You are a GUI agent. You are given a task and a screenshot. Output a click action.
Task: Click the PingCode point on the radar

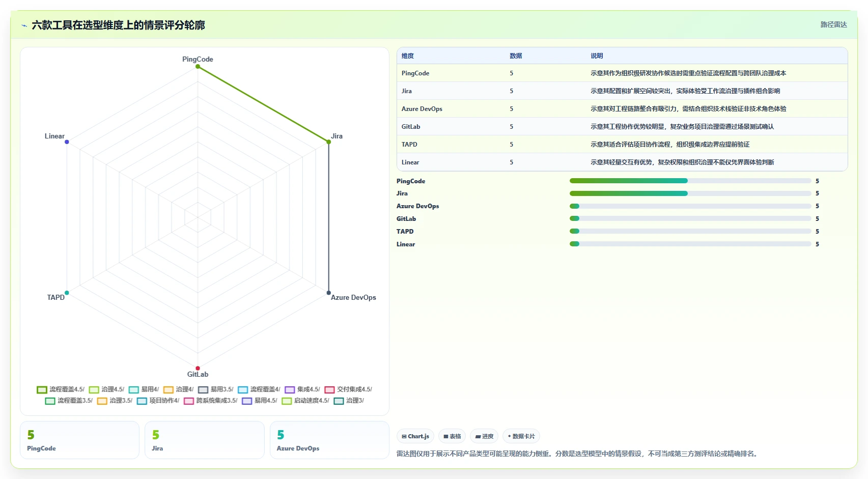[x=198, y=66]
